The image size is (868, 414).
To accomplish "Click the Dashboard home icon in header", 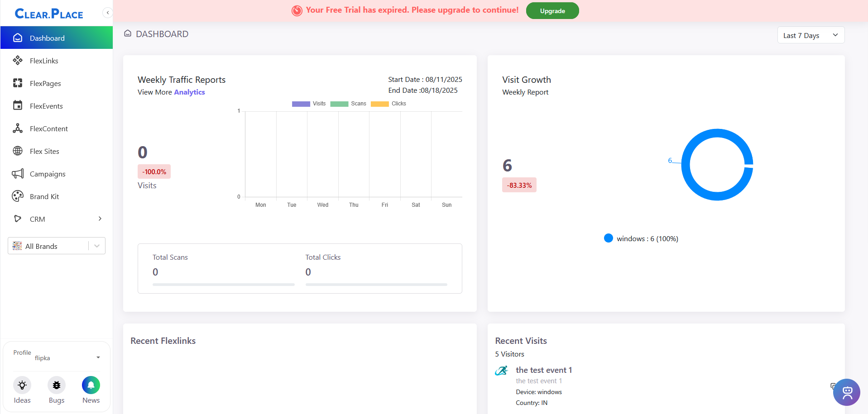I will tap(128, 33).
